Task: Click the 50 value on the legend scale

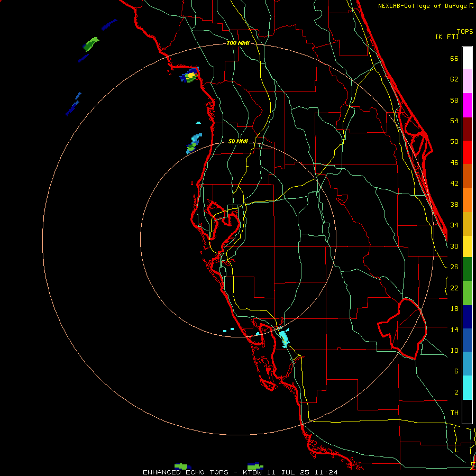Action: [454, 142]
